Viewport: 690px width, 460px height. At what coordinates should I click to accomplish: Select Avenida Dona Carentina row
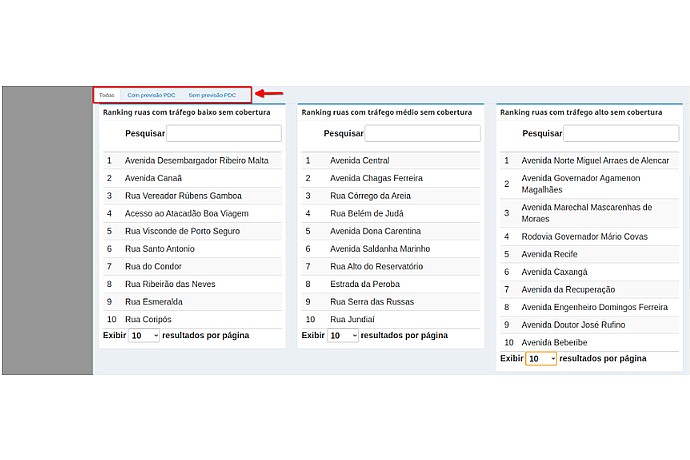pyautogui.click(x=391, y=231)
